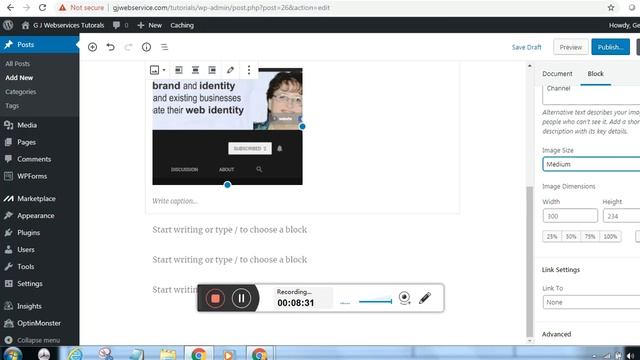Open the Link To dropdown
Viewport: 640px width, 360px height.
pyautogui.click(x=591, y=302)
